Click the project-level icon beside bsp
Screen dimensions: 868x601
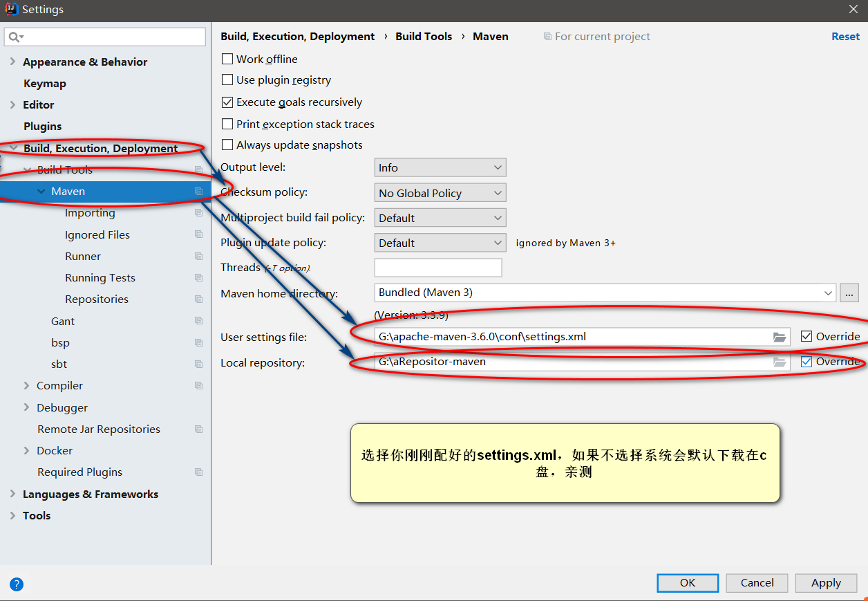(198, 342)
